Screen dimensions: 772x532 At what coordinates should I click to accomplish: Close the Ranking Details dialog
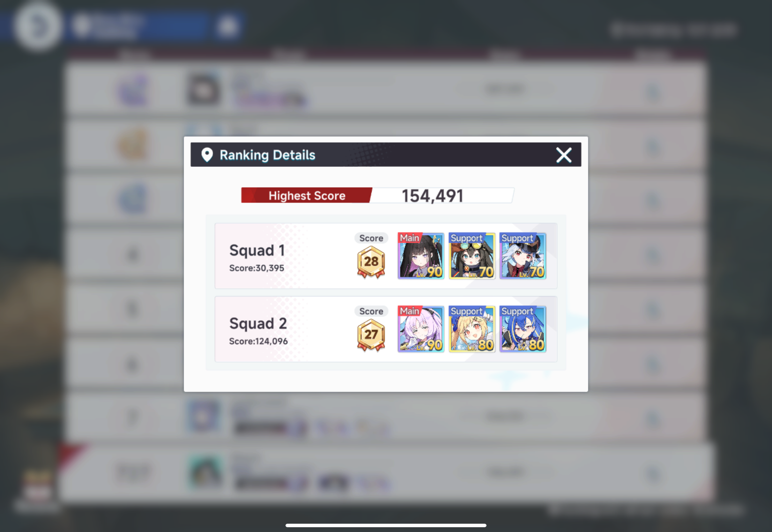click(x=564, y=155)
